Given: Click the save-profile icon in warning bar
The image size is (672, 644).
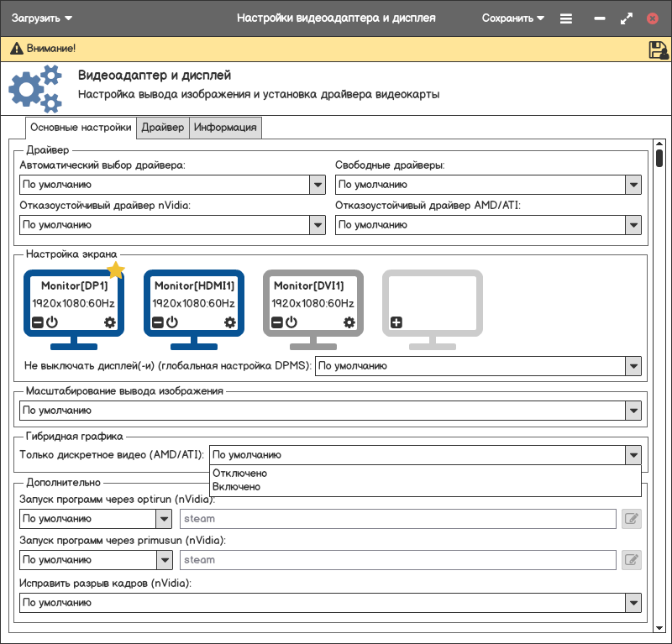Looking at the screenshot, I should pyautogui.click(x=658, y=50).
